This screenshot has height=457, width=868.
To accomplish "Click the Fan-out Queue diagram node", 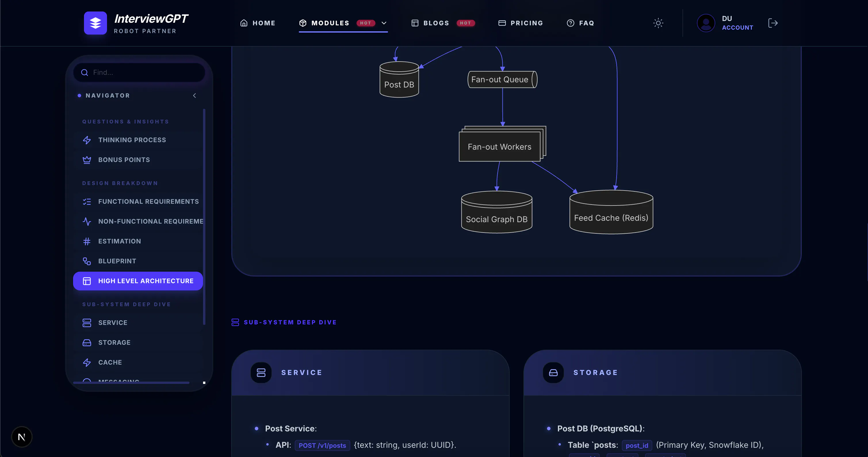I will 502,80.
